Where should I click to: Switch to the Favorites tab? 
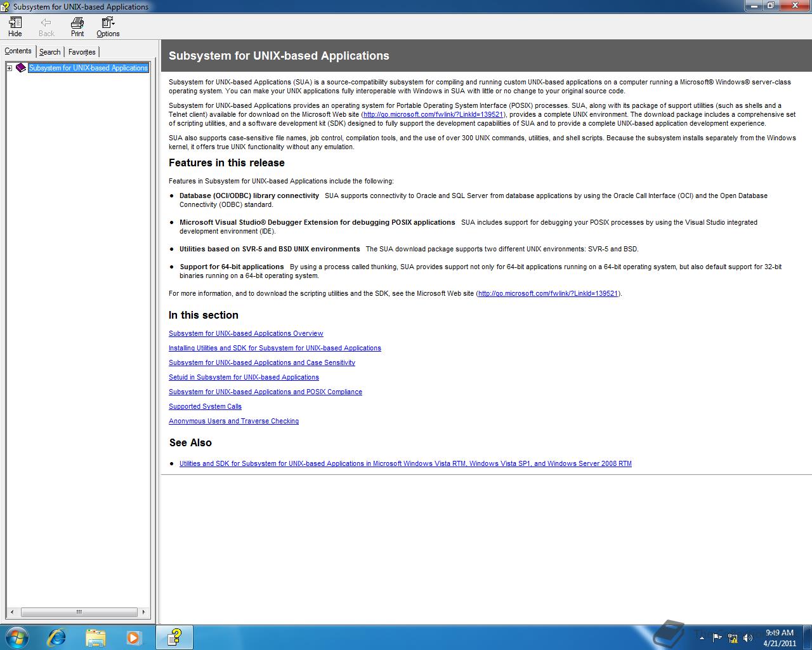[x=82, y=52]
